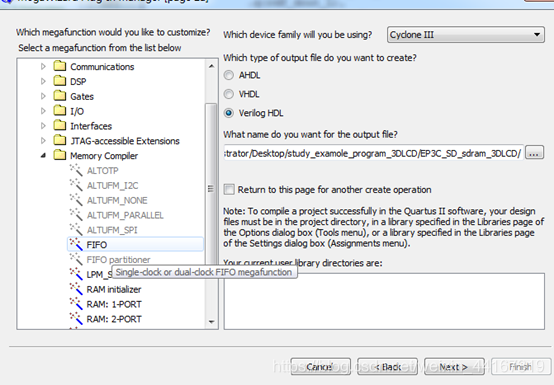
Task: Select ALTUFM_PARALLEL in the list
Action: click(x=125, y=215)
